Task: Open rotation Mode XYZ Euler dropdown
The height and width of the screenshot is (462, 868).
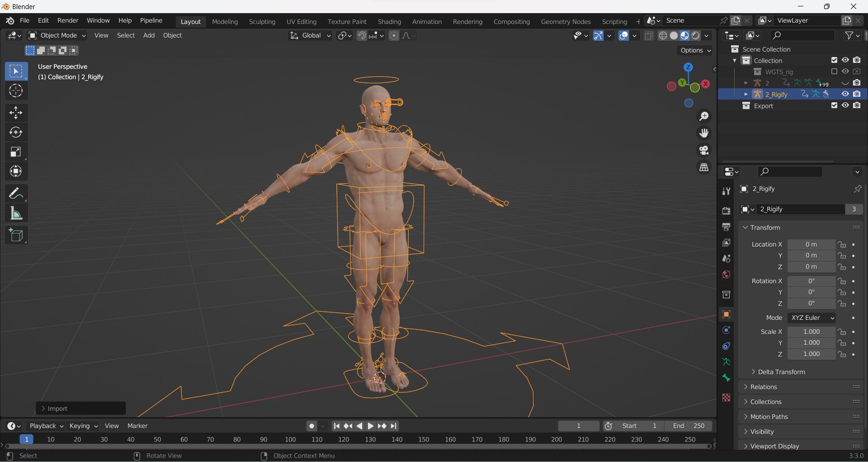Action: (x=811, y=318)
